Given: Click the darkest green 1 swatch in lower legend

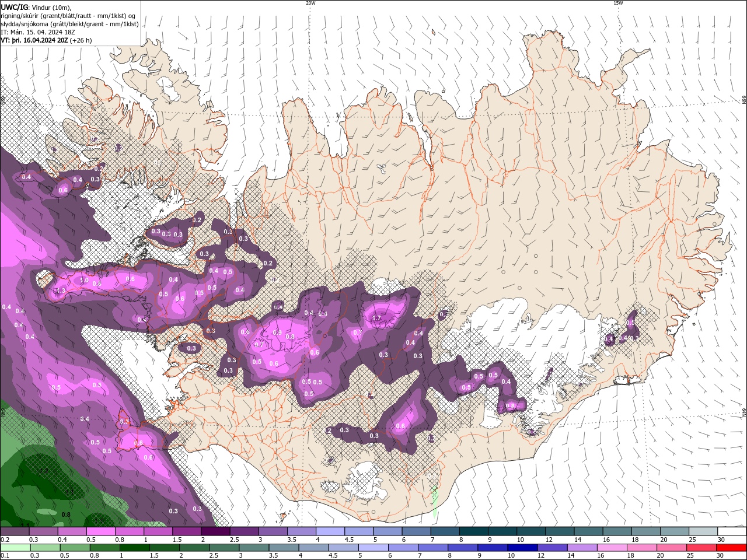Looking at the screenshot, I should tap(134, 548).
